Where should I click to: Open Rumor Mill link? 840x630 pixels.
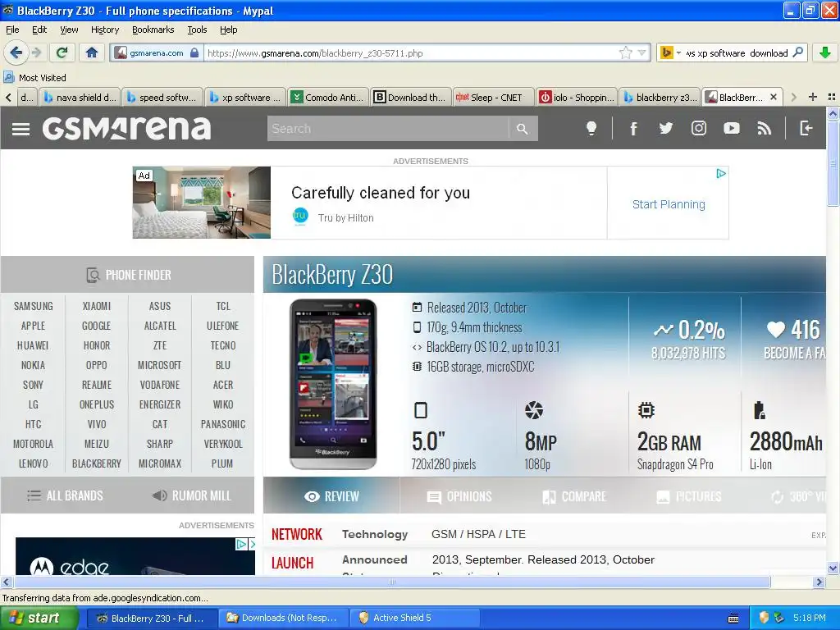[192, 495]
